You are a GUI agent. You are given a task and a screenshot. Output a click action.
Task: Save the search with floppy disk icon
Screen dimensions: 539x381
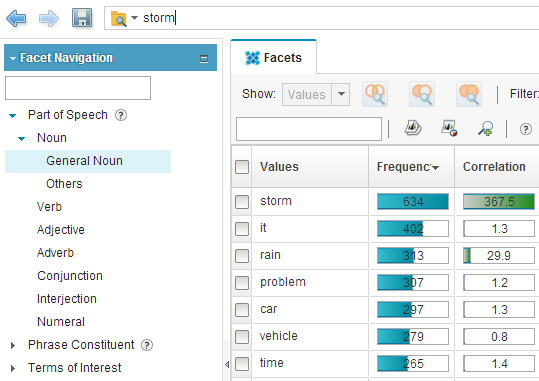coord(82,18)
